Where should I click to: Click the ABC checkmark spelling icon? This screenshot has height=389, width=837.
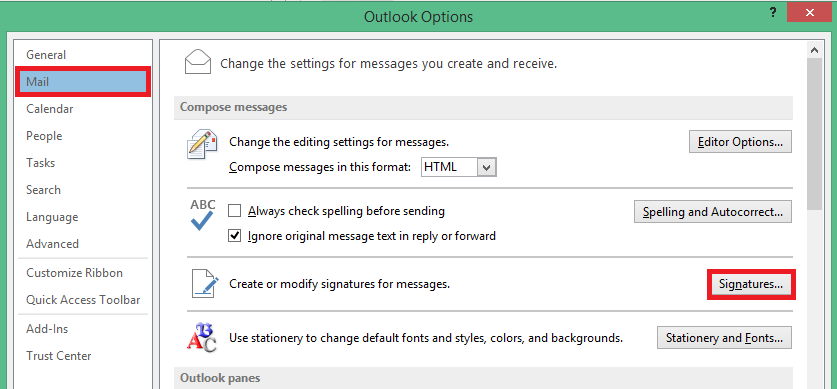tap(202, 215)
